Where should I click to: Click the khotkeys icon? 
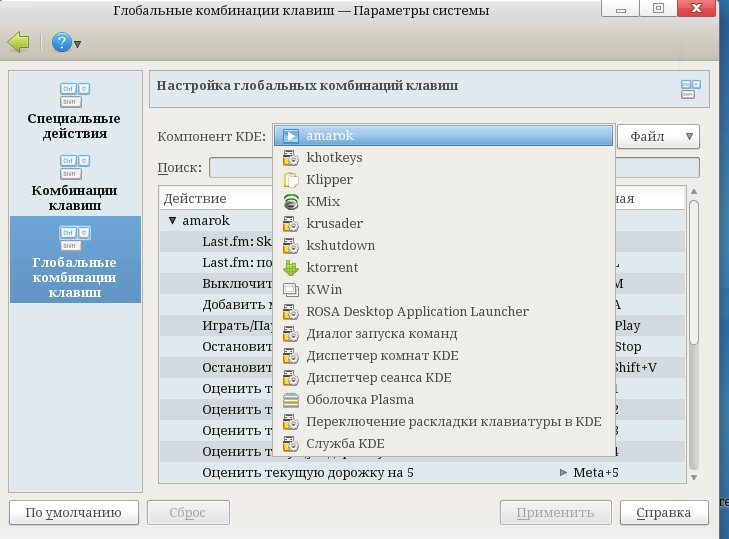(x=291, y=158)
